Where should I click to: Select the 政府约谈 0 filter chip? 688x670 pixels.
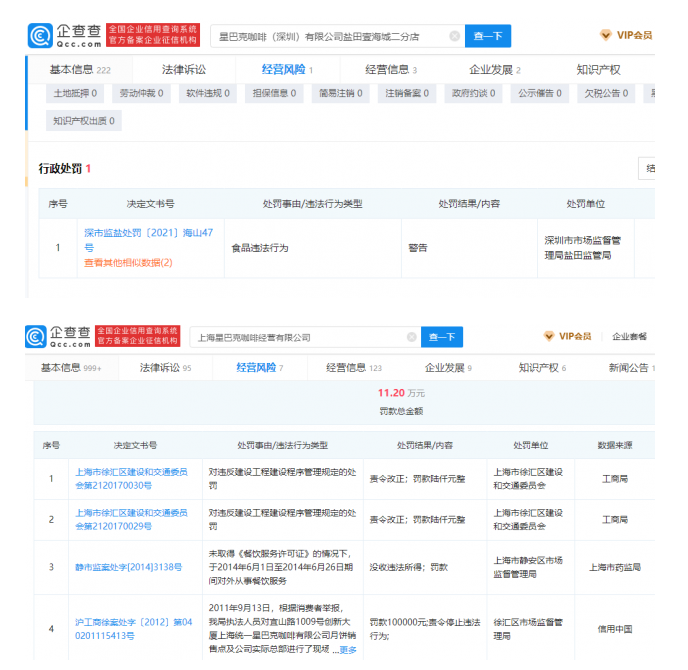click(x=473, y=93)
